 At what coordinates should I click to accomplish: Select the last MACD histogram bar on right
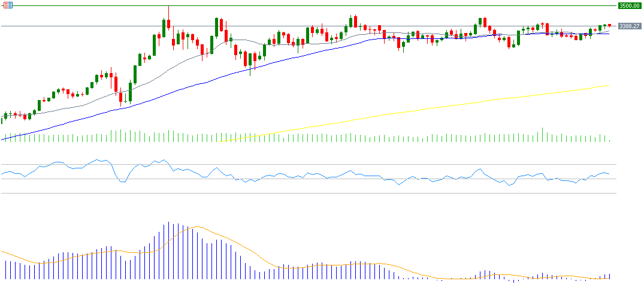pos(609,276)
